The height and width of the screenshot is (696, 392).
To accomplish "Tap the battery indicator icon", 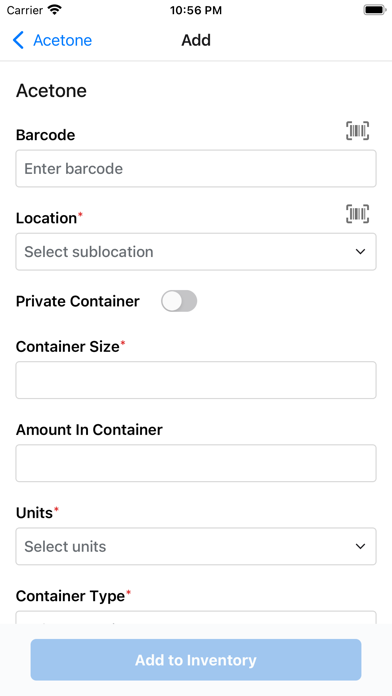I will coord(375,10).
